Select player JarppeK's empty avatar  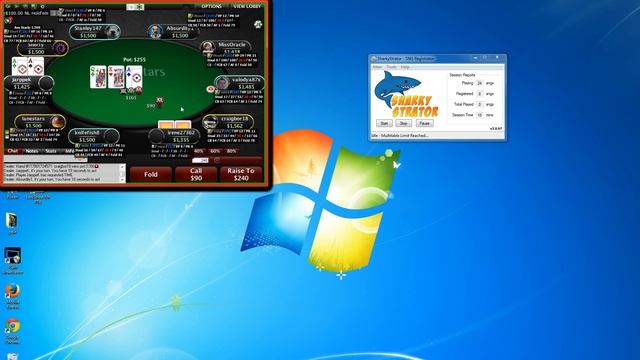pyautogui.click(x=46, y=83)
